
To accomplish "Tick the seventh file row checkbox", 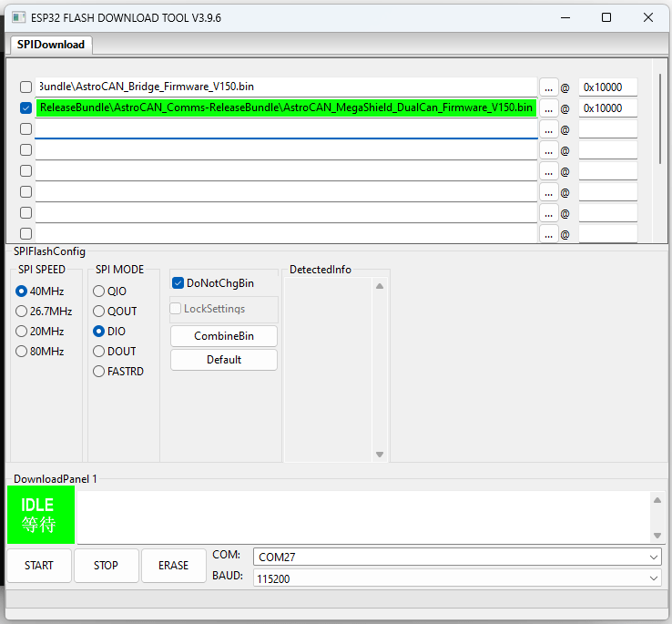I will coord(25,213).
